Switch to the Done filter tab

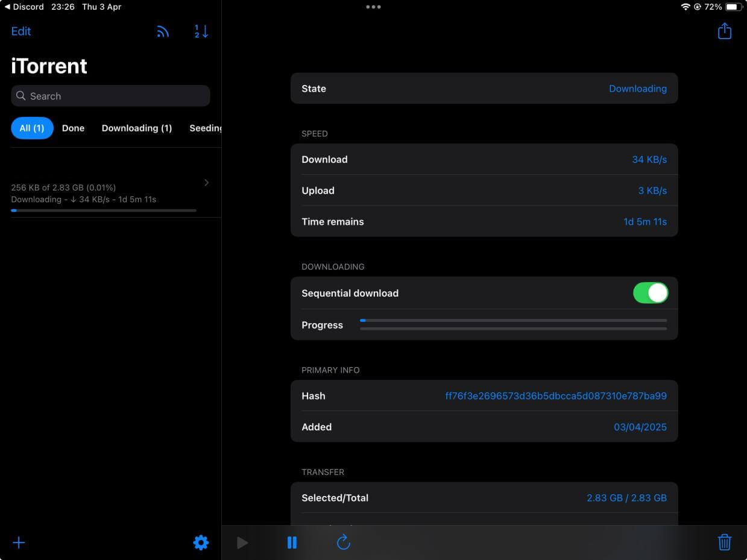(73, 128)
